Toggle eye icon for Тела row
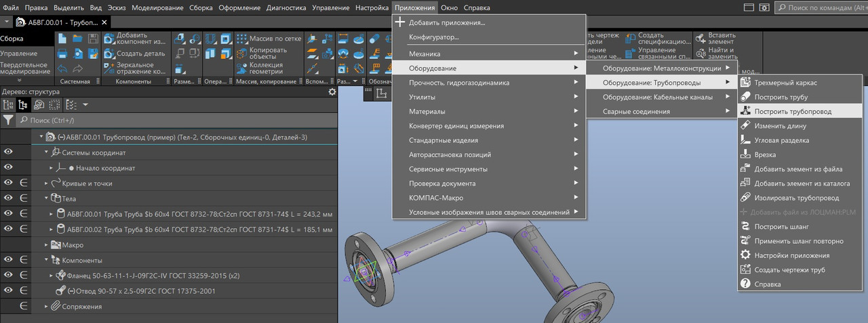 click(8, 198)
